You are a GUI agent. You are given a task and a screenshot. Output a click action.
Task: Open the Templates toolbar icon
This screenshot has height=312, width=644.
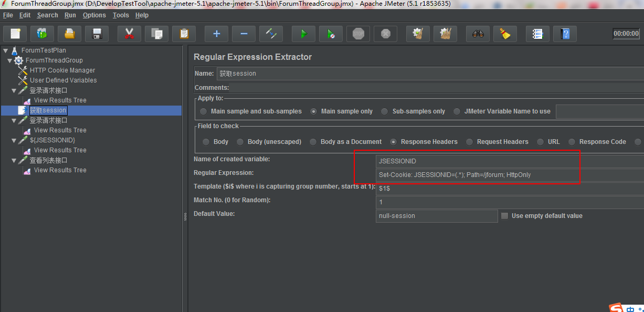pos(42,34)
